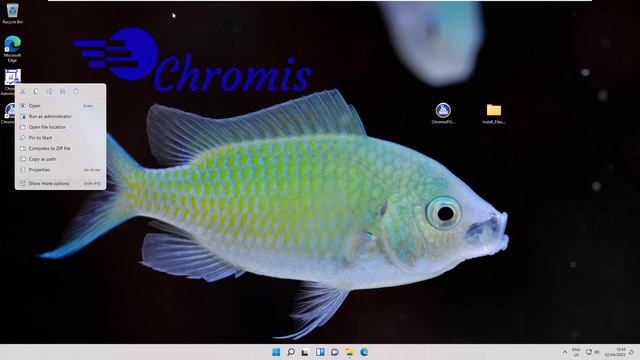The height and width of the screenshot is (360, 640).
Task: Select the ChromisPOS desktop icon near the folder
Action: click(x=443, y=113)
